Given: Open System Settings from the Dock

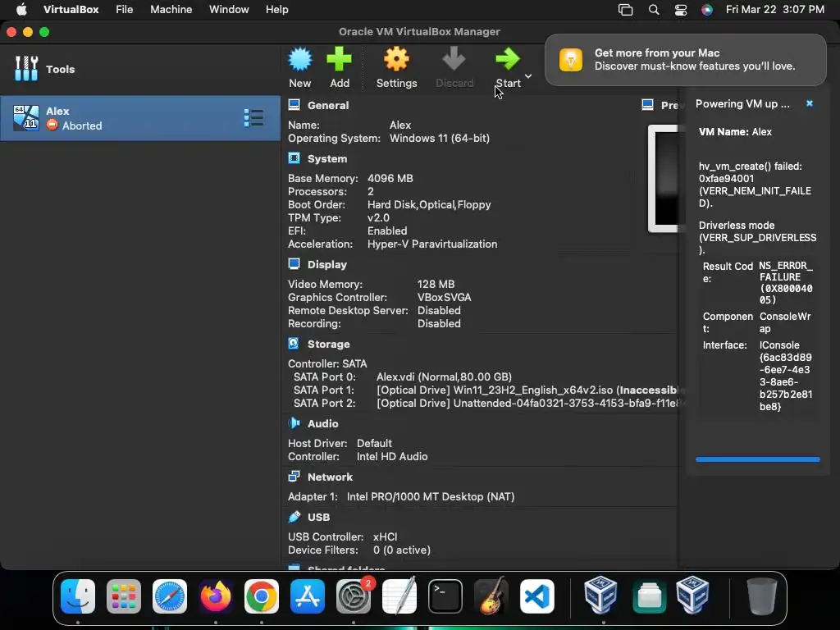Looking at the screenshot, I should click(353, 596).
